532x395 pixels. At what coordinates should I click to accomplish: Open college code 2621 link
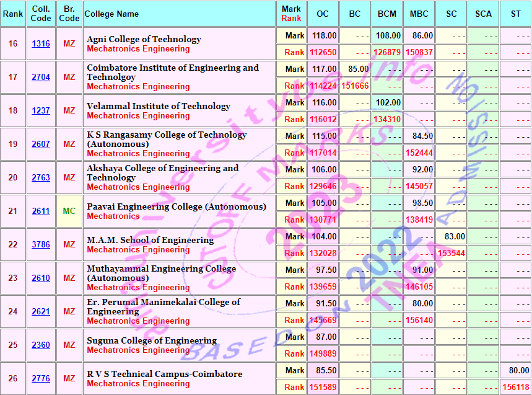click(x=41, y=312)
